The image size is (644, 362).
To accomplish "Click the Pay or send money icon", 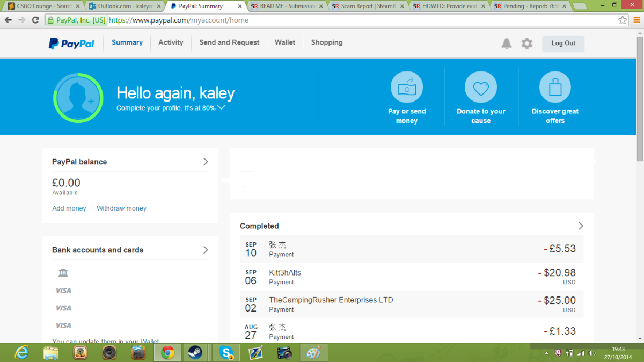I will point(407,87).
